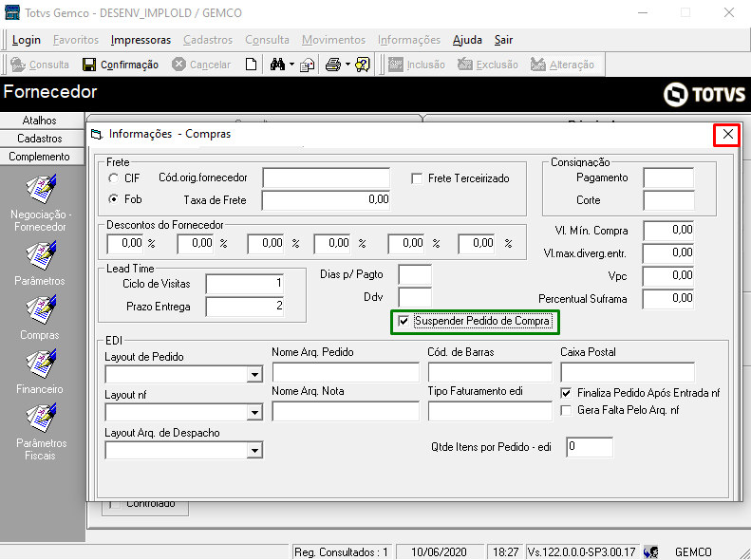Select the Fob freight radio button
The height and width of the screenshot is (560, 751).
114,198
